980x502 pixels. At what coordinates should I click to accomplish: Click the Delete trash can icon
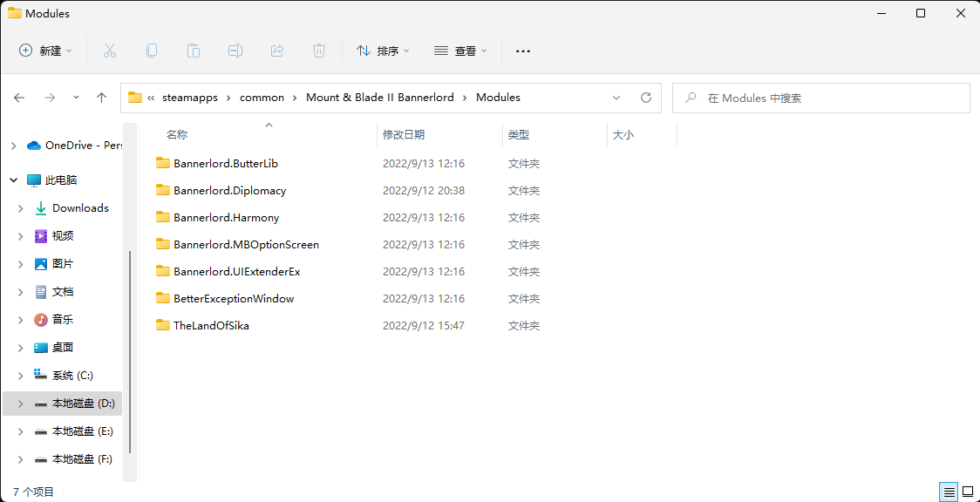pos(319,51)
